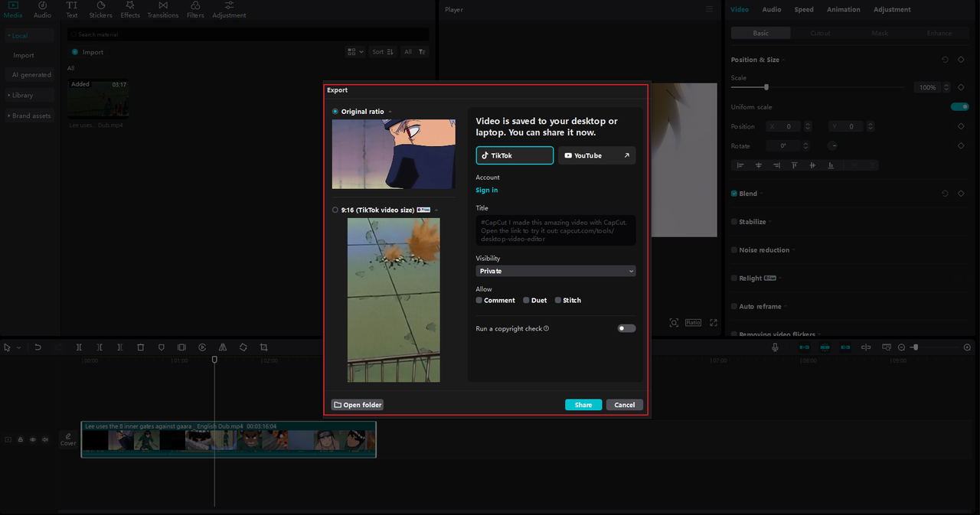
Task: Expand the Library section in sidebar
Action: point(30,95)
